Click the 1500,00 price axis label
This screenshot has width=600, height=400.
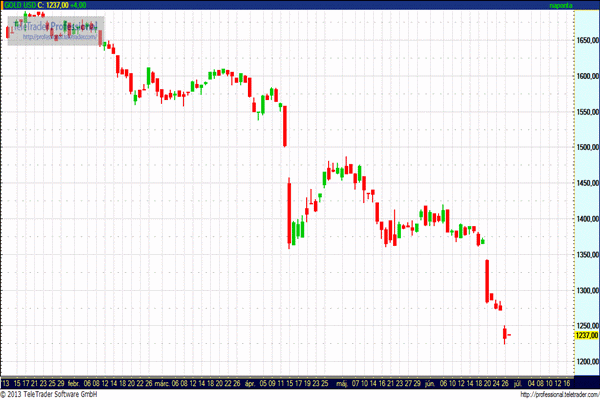[587, 148]
